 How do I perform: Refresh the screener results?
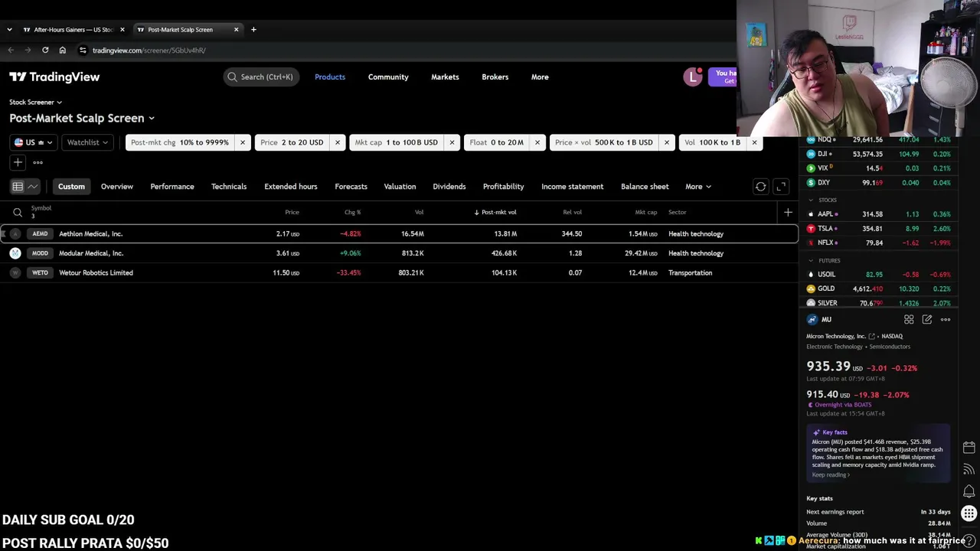[760, 187]
